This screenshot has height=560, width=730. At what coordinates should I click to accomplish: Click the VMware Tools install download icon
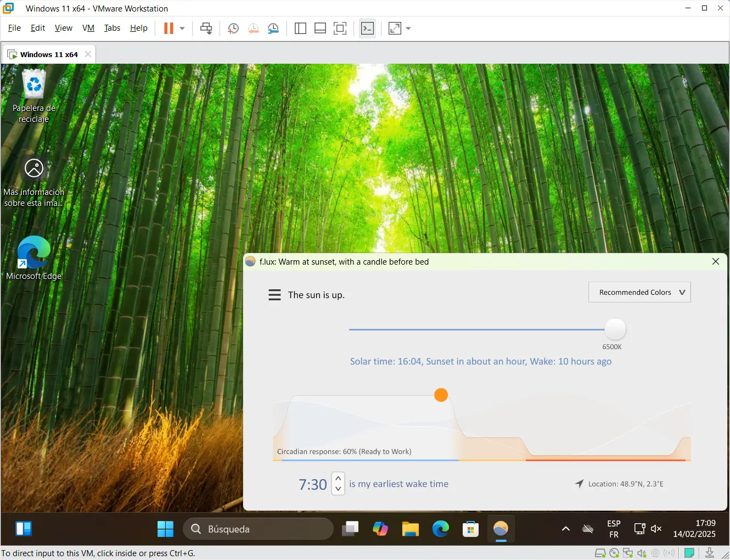[710, 553]
